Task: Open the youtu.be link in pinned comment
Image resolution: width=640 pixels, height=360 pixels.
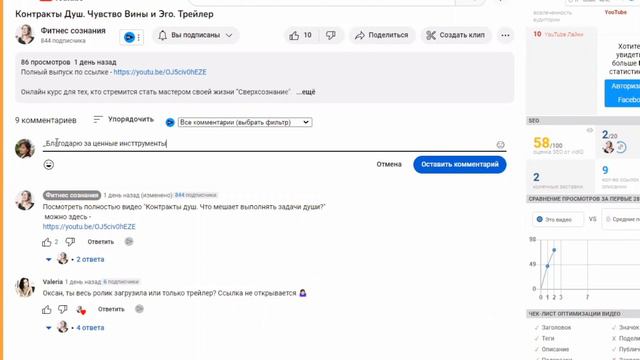Action: coord(89,227)
